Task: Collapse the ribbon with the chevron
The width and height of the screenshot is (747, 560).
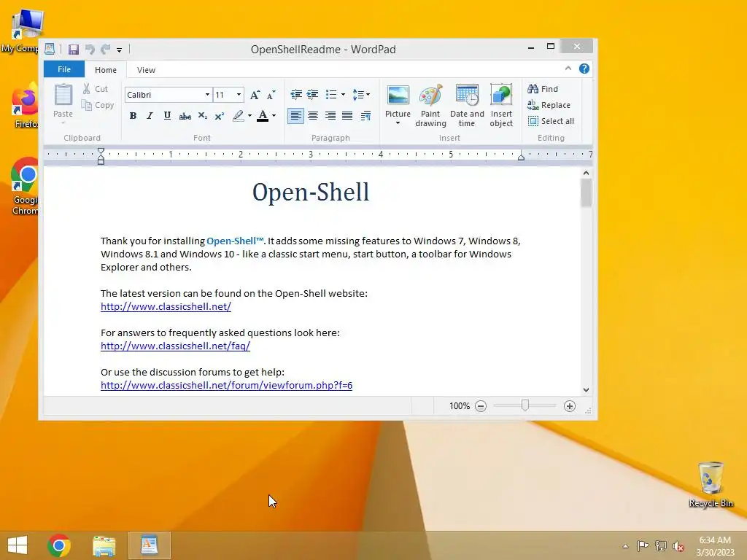Action: [568, 69]
